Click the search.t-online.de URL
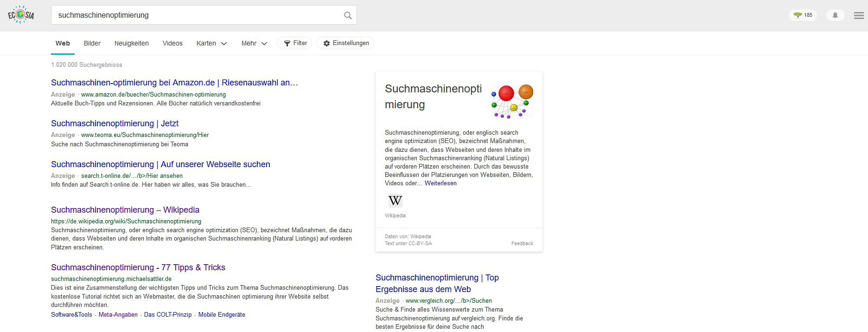Viewport: 868px width, 332px height. pos(132,176)
